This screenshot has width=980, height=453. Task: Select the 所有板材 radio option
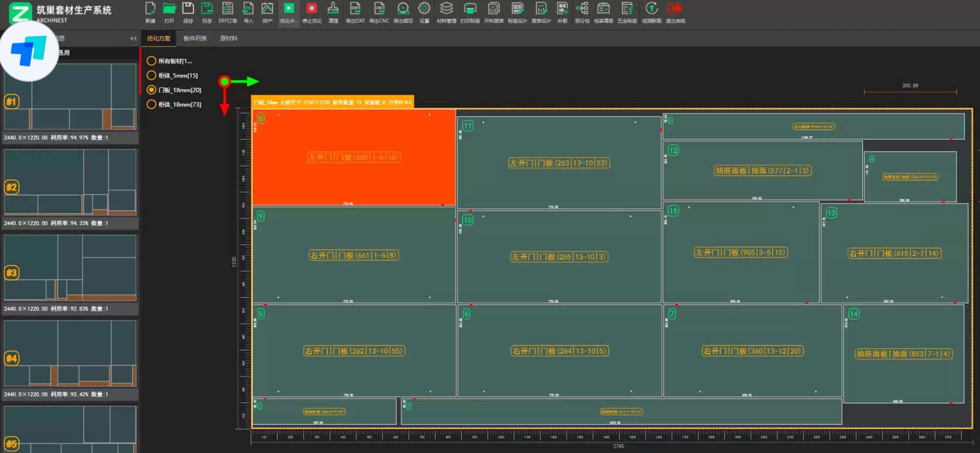point(152,61)
